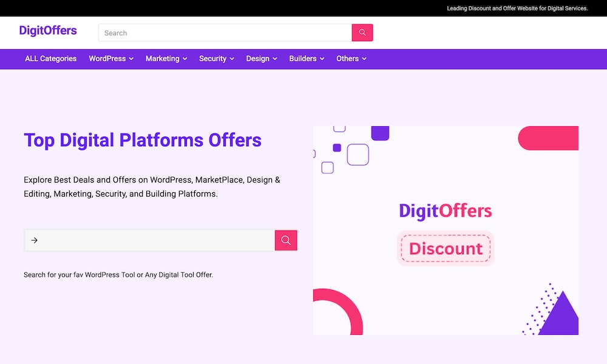This screenshot has width=607, height=364.
Task: Click the Explore Best Deals description paragraph
Action: point(152,187)
